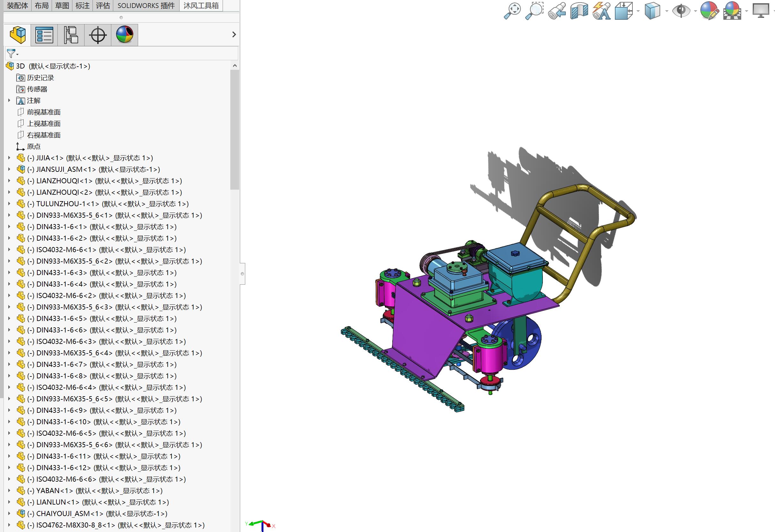Open the Edit Appearance color ball icon
The height and width of the screenshot is (532, 775).
coord(709,11)
